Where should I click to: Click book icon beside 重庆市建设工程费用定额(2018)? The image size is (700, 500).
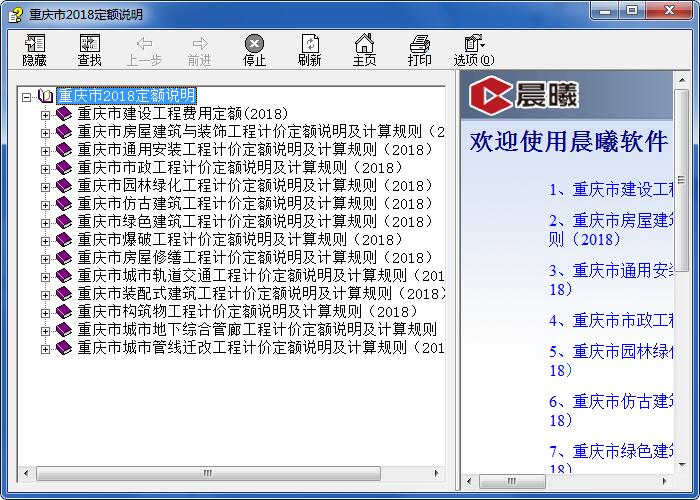tap(64, 113)
